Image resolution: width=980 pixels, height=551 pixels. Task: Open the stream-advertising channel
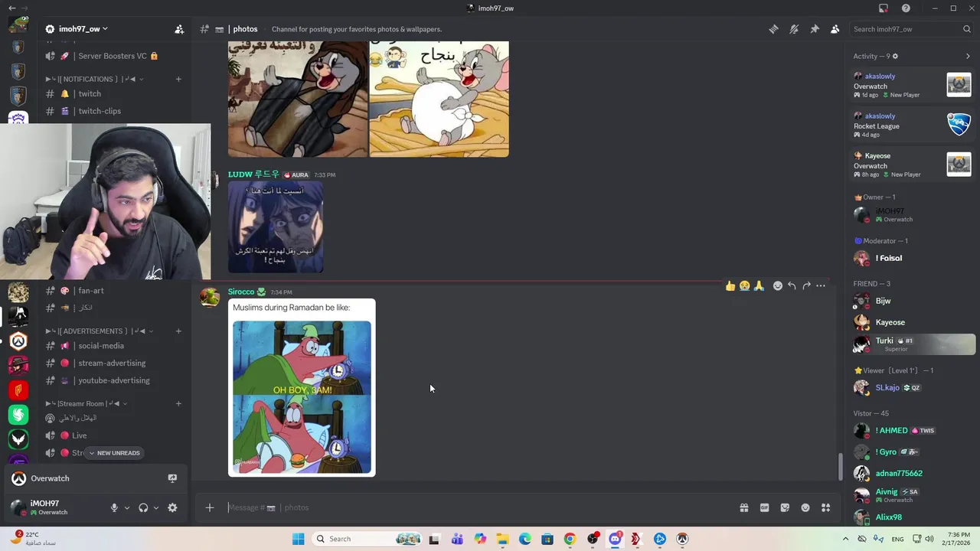(113, 363)
